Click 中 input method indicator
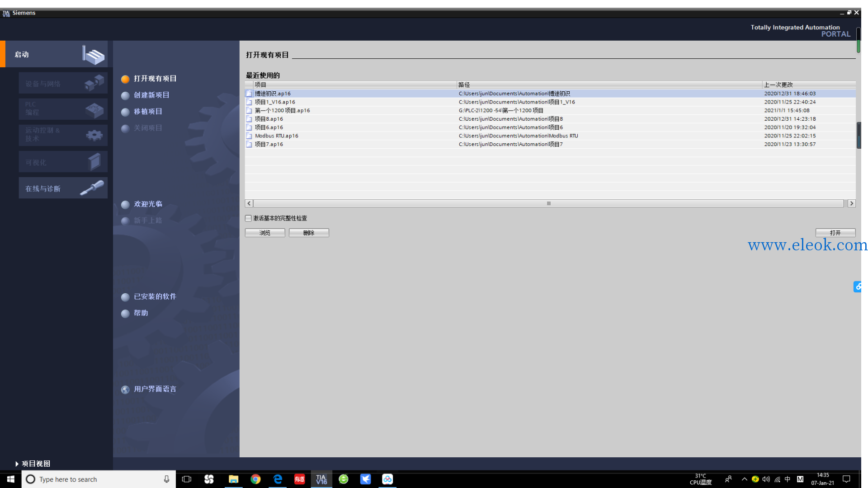 [788, 479]
